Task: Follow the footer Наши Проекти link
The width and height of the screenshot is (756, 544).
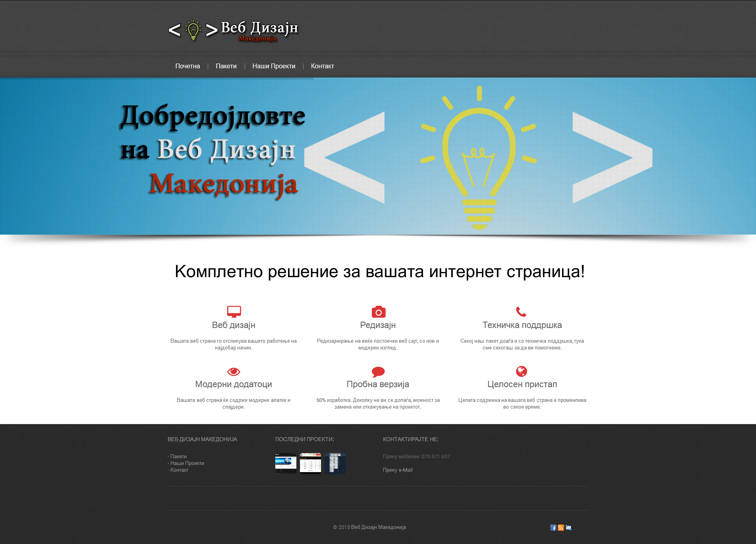Action: [x=187, y=463]
